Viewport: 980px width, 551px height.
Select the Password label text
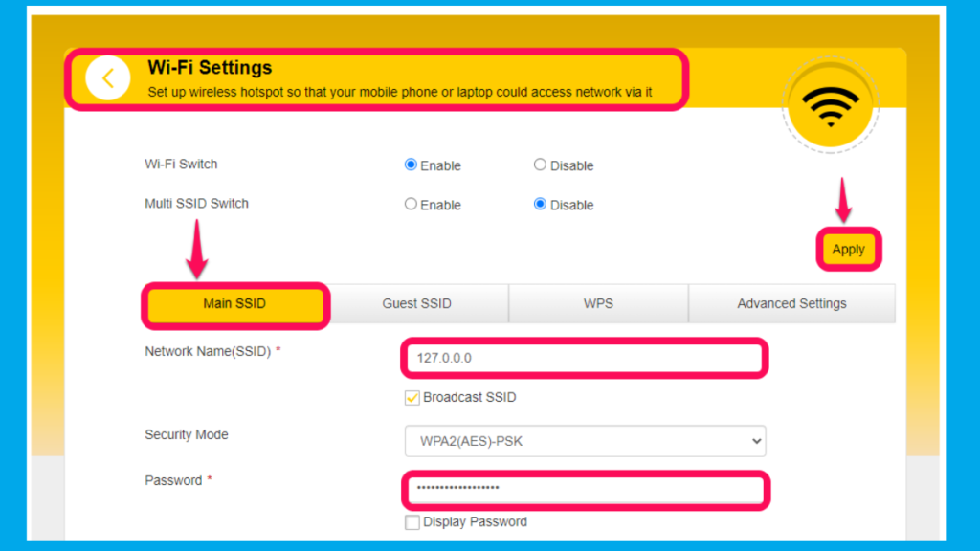[174, 480]
